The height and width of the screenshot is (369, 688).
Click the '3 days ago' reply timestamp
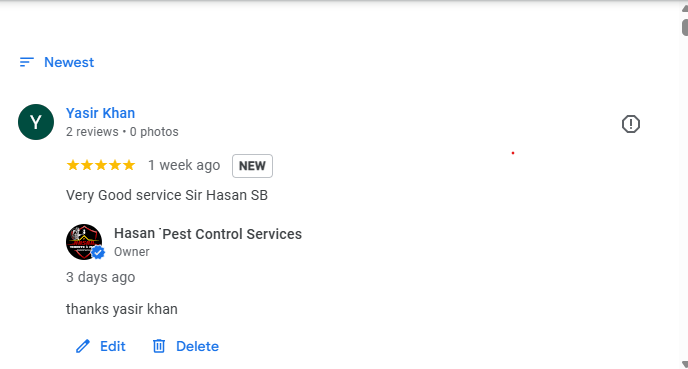click(100, 277)
